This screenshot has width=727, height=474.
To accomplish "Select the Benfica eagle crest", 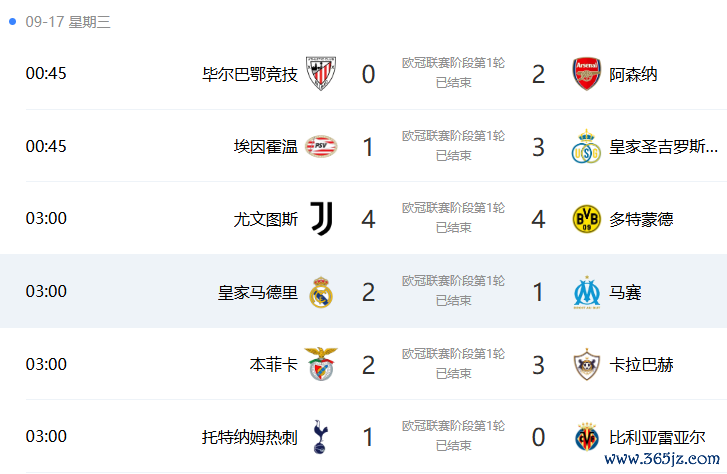I will [321, 365].
